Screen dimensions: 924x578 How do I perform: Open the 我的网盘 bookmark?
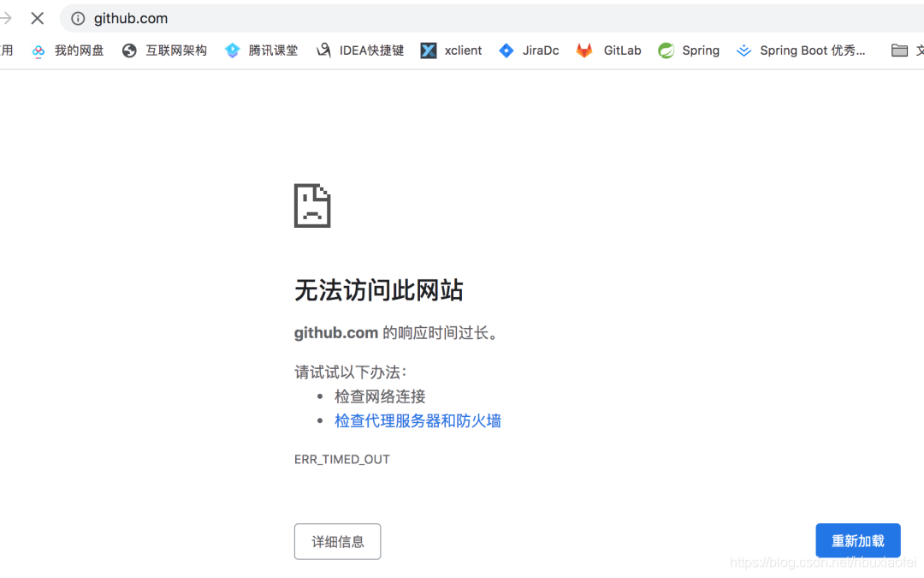point(68,51)
